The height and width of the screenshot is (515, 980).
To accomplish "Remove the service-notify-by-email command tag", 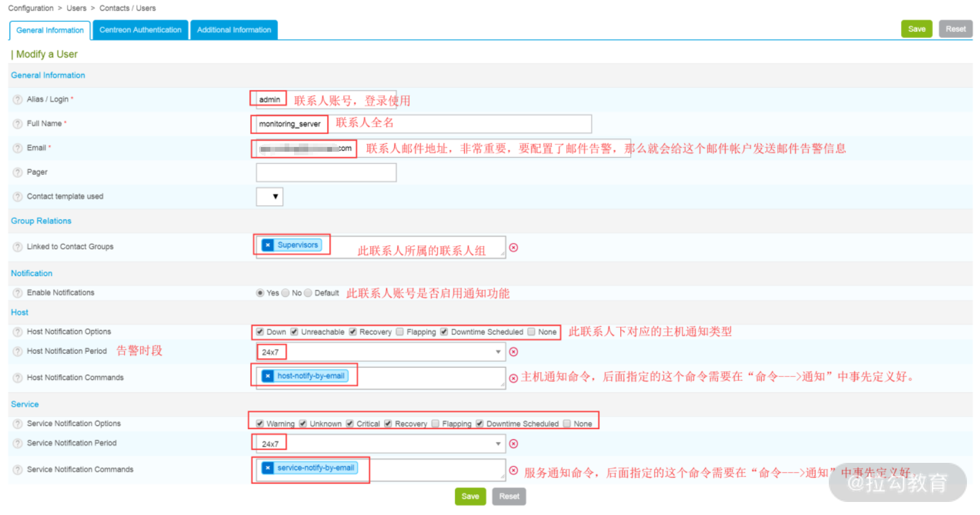I will pyautogui.click(x=268, y=468).
